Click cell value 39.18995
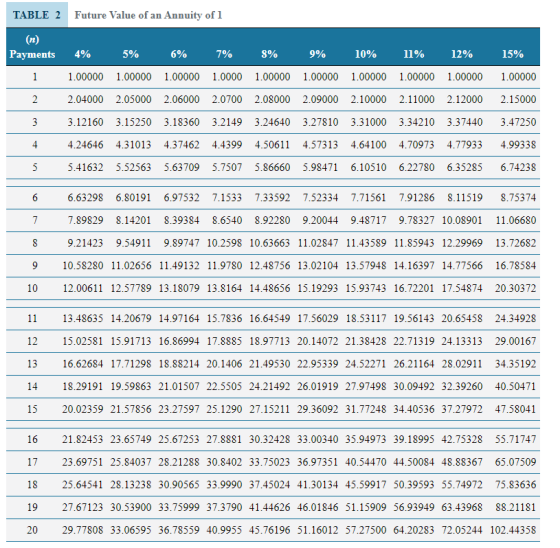The width and height of the screenshot is (560, 548). coord(414,439)
